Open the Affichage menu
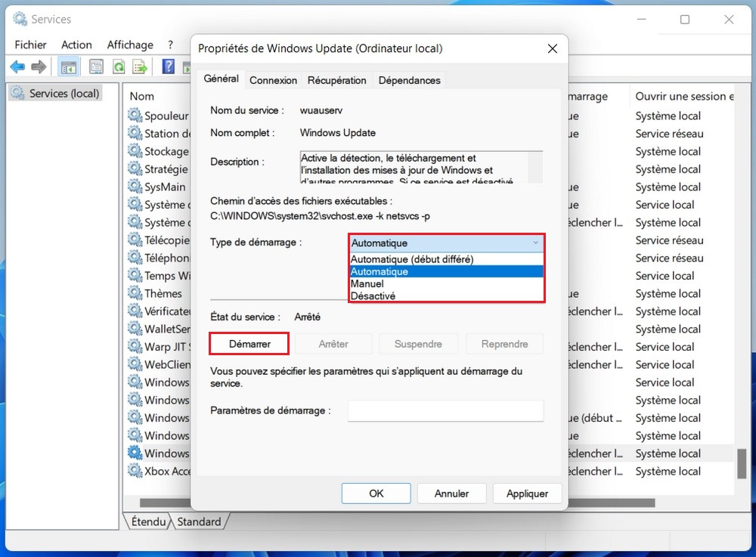756x557 pixels. click(x=130, y=45)
